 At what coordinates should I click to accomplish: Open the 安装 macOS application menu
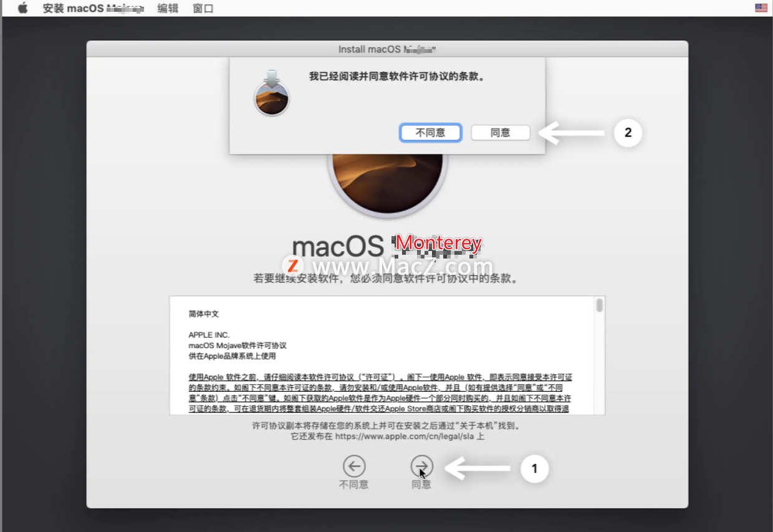pyautogui.click(x=94, y=8)
